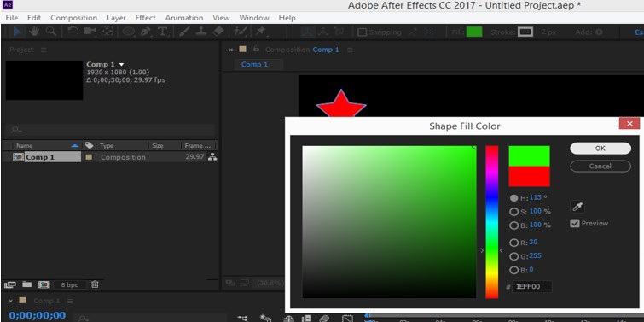Viewport: 644px width, 322px height.
Task: Select the brightness B radio button below S
Action: [x=513, y=225]
